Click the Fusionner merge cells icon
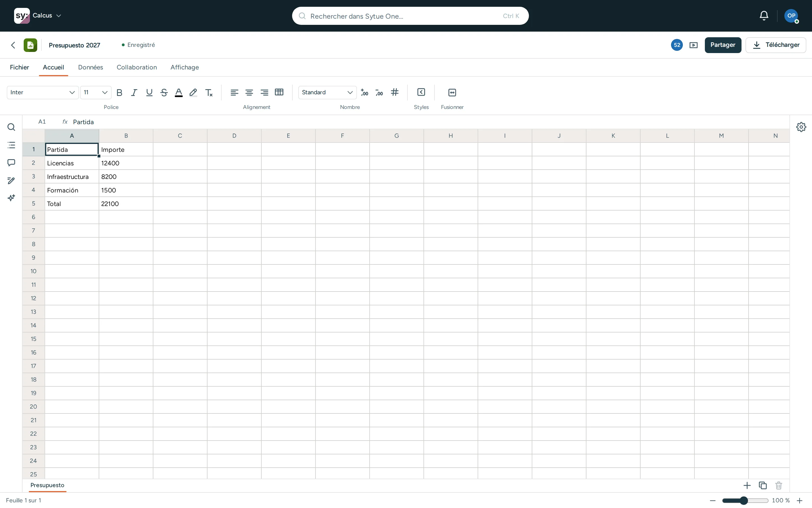812x508 pixels. tap(452, 92)
